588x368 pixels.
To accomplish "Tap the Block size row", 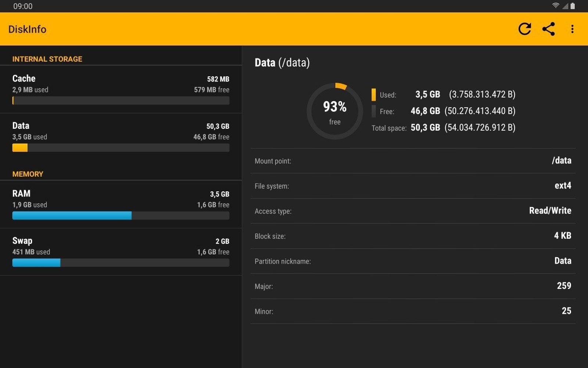I will tap(413, 236).
